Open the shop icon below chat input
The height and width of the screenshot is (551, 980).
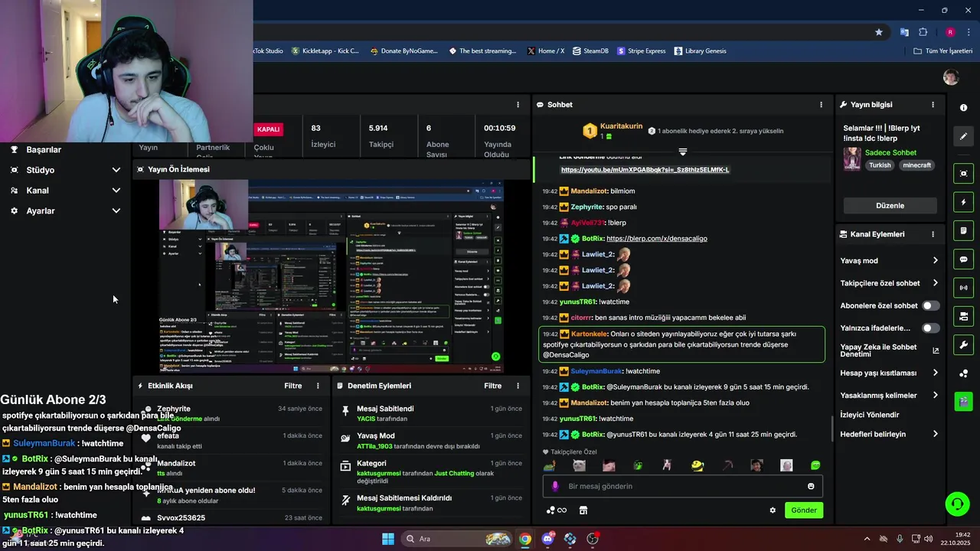(x=583, y=510)
